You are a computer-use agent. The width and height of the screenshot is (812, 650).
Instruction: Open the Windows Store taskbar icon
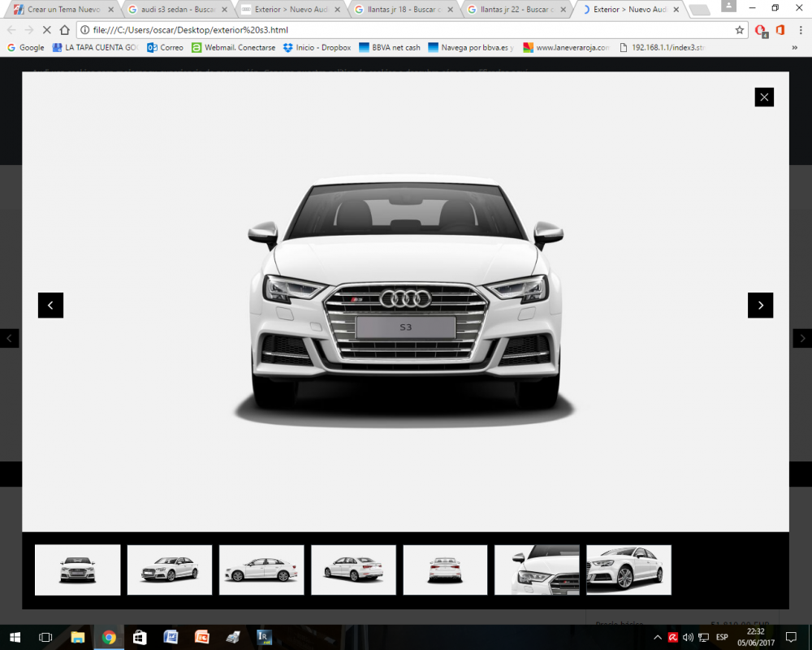point(140,637)
